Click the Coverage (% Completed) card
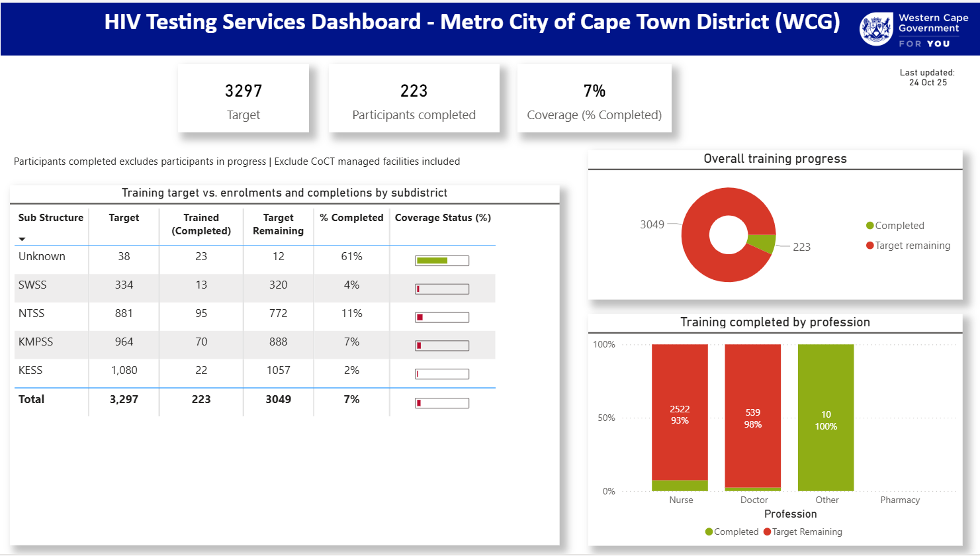This screenshot has height=556, width=980. tap(594, 99)
